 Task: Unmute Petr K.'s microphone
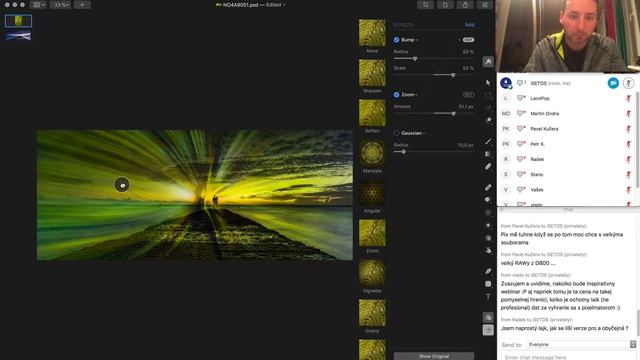coord(629,144)
